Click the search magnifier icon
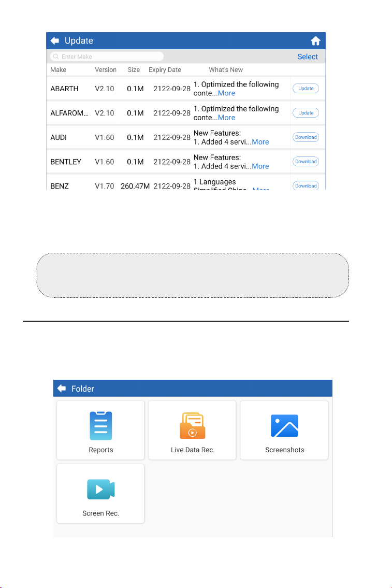The image size is (392, 588). [x=56, y=56]
